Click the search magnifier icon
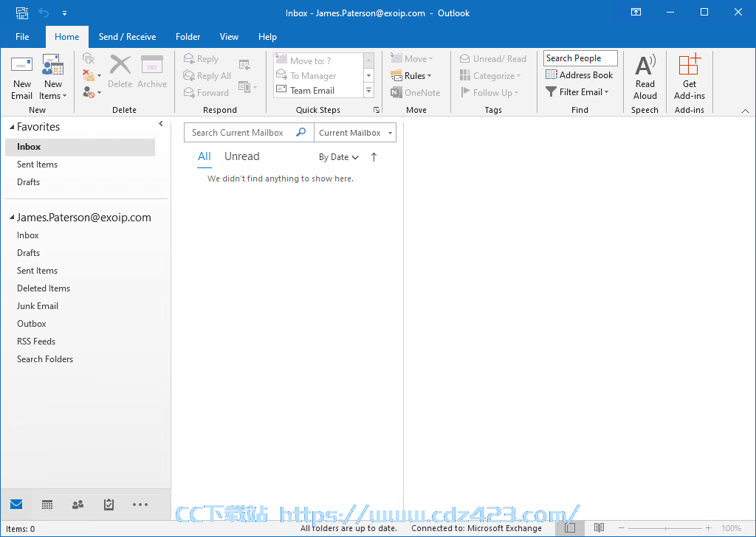 (x=301, y=132)
